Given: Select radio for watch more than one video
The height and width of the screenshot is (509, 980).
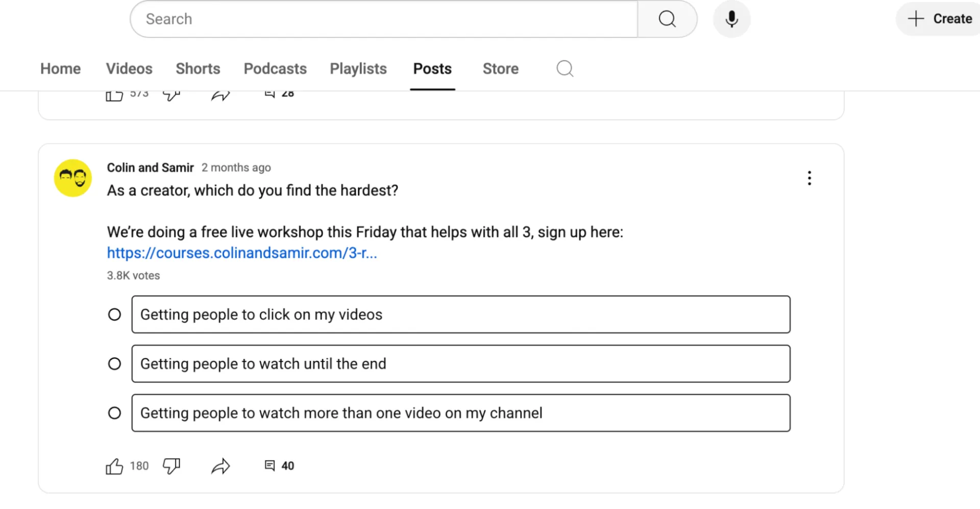Looking at the screenshot, I should pos(114,413).
